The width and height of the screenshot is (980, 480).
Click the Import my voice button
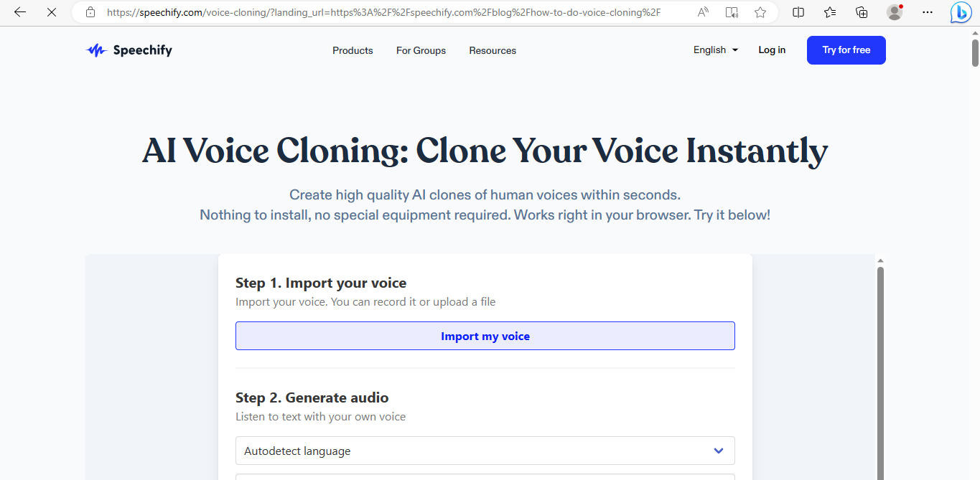point(485,336)
